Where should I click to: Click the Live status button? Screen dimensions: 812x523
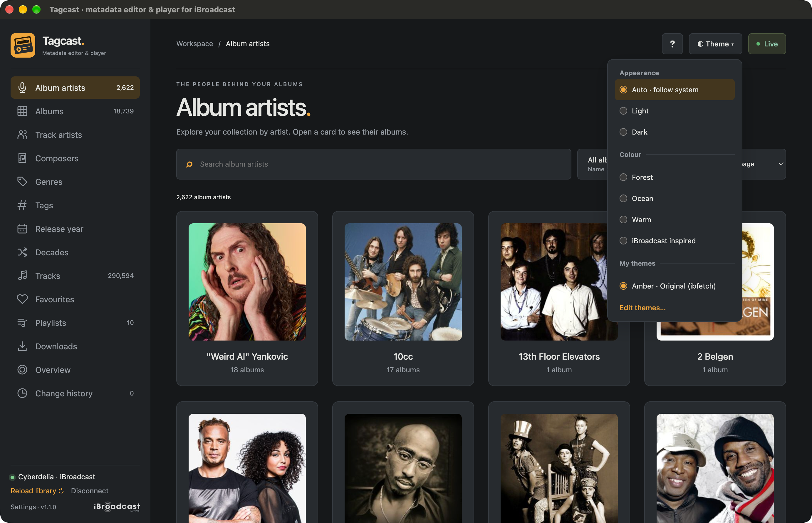coord(767,44)
